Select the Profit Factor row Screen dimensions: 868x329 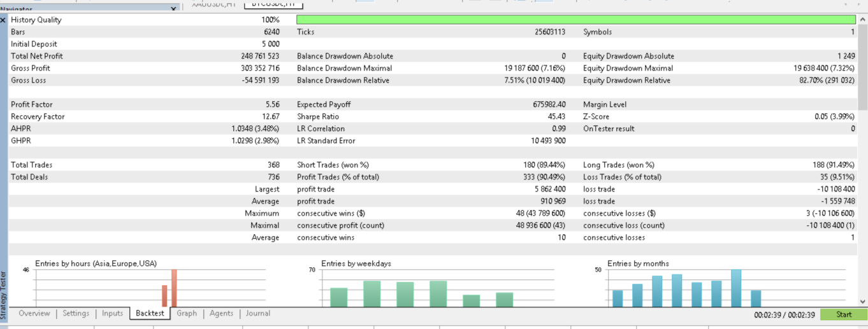(433, 104)
